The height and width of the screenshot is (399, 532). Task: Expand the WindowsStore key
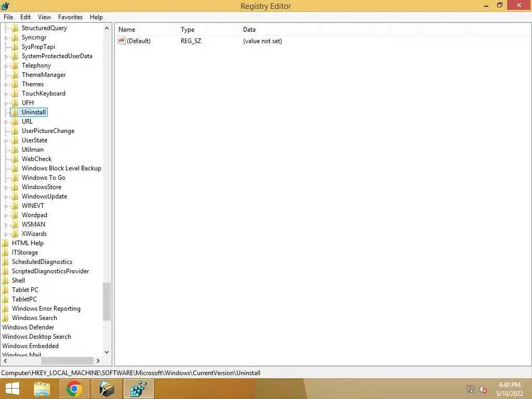[6, 187]
